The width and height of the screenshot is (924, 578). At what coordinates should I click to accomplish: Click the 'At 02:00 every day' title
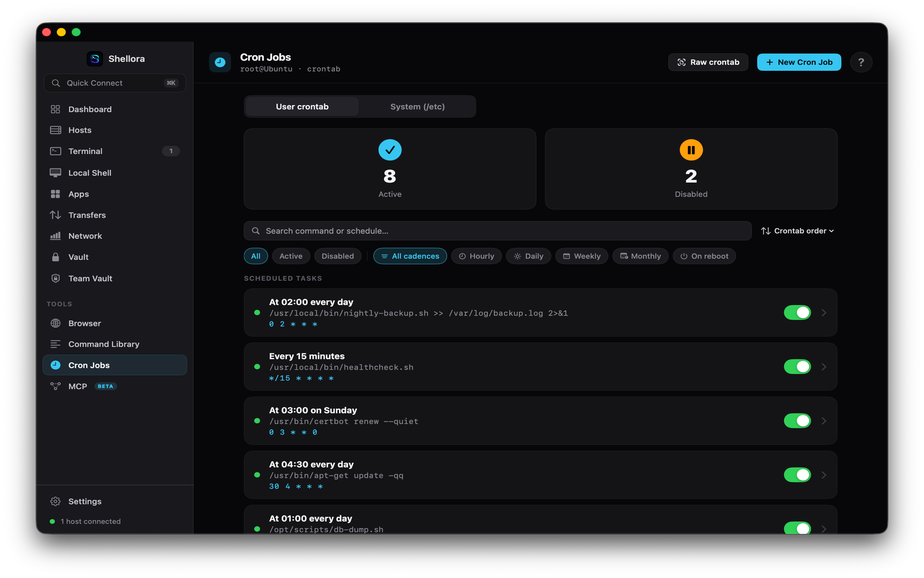(311, 302)
